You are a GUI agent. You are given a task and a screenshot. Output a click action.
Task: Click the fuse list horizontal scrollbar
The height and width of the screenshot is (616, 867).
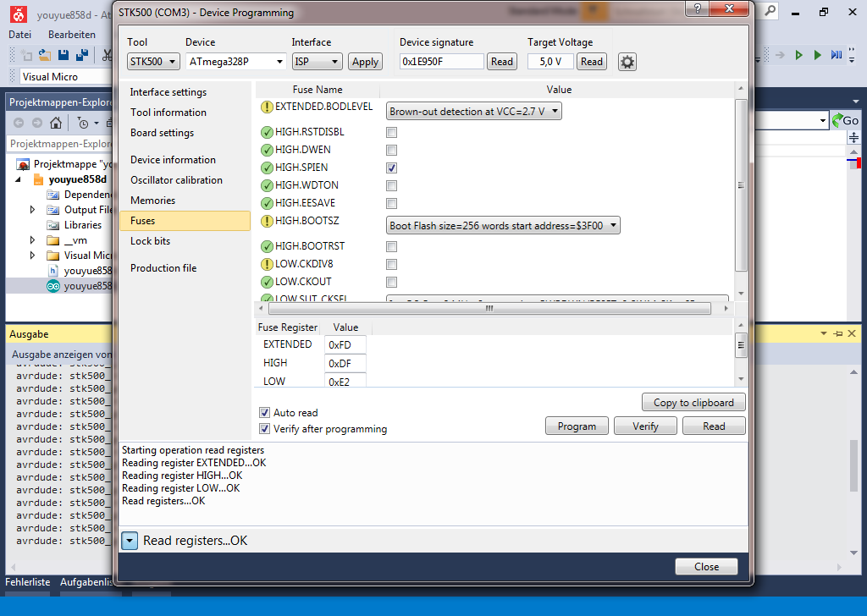click(x=489, y=308)
